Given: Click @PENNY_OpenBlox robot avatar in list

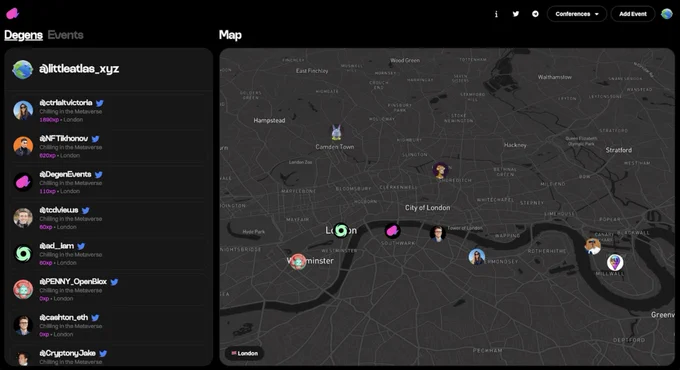Looking at the screenshot, I should click(23, 289).
